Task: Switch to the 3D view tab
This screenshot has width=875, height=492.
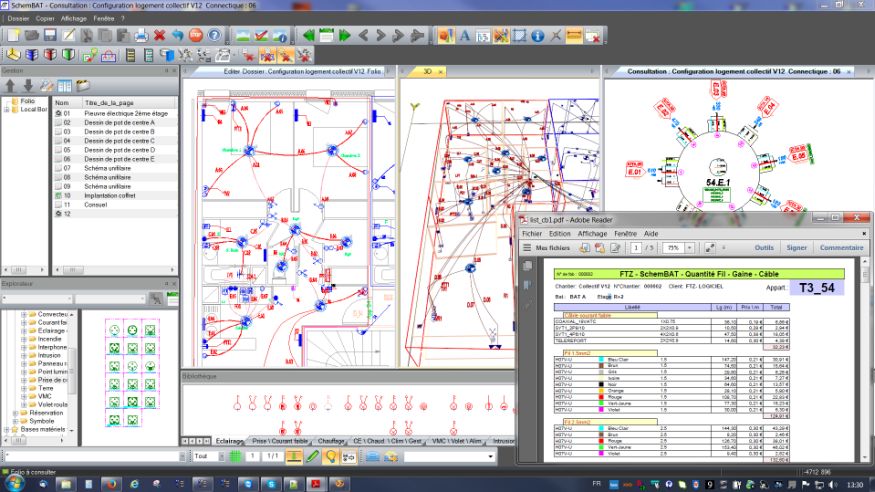Action: (427, 71)
